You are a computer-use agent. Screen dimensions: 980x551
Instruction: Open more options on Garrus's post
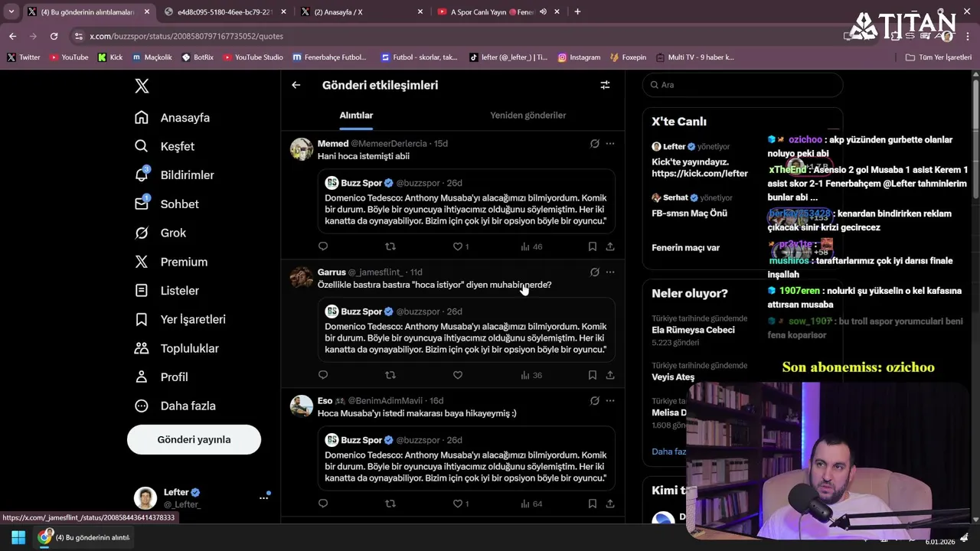point(610,272)
